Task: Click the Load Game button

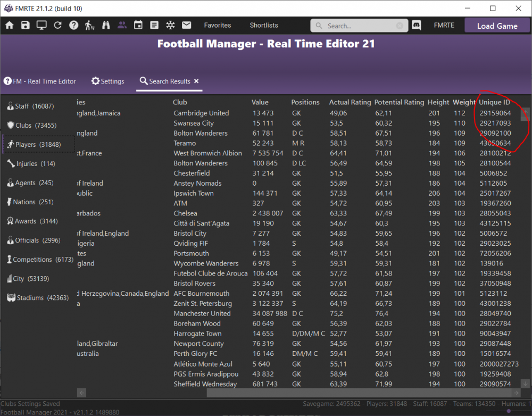Action: coord(497,26)
